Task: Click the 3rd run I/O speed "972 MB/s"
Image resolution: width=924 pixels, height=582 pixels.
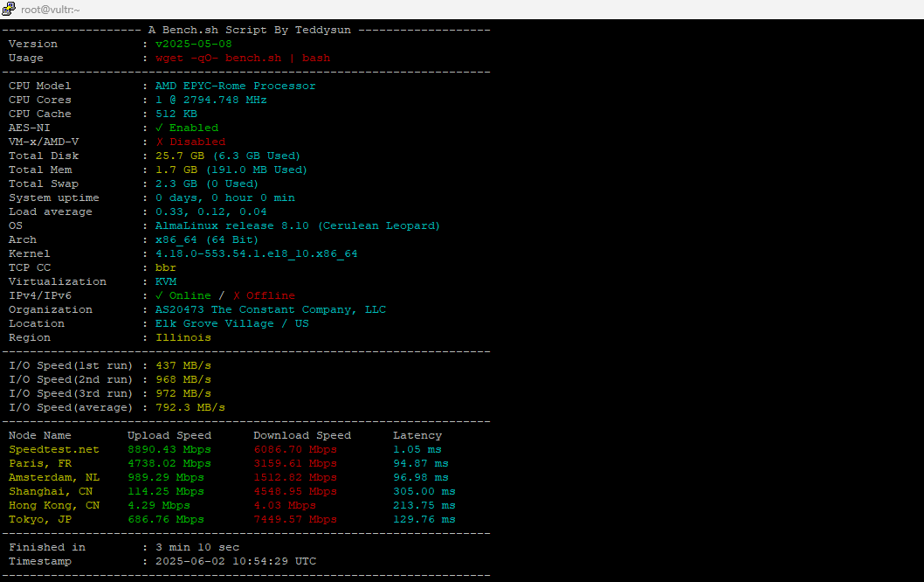Action: click(x=183, y=394)
